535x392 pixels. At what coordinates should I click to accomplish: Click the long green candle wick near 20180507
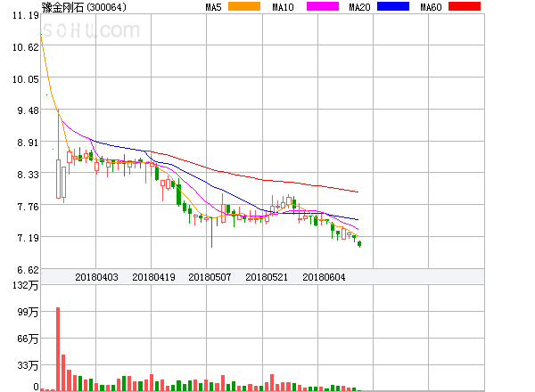coord(211,233)
